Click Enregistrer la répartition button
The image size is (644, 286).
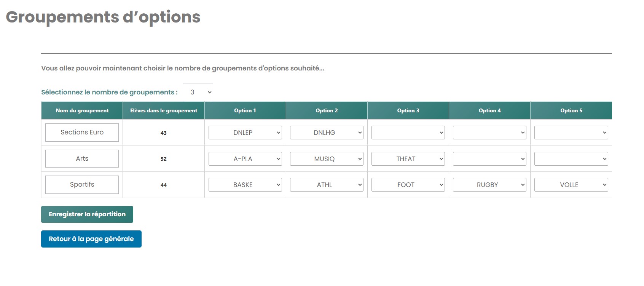87,214
